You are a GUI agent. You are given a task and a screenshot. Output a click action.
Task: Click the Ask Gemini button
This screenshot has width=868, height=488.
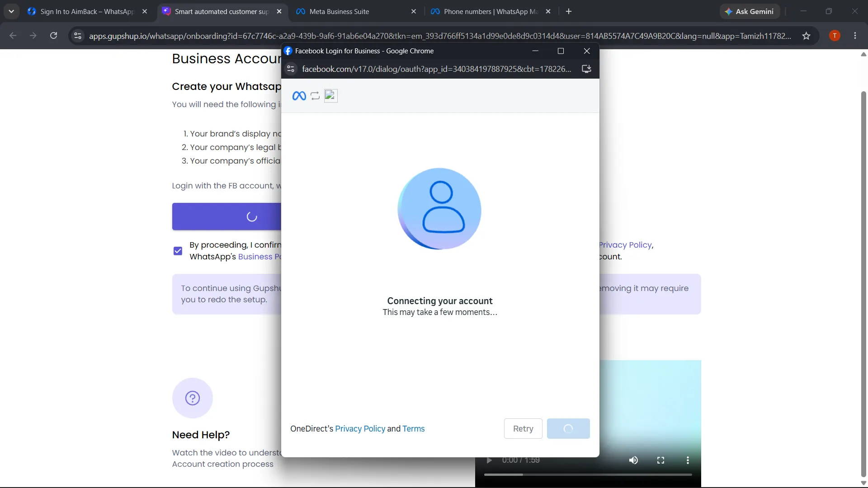click(x=750, y=11)
